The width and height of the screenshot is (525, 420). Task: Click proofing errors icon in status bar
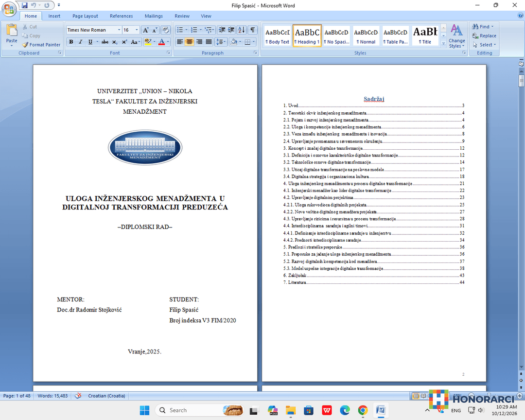point(78,396)
